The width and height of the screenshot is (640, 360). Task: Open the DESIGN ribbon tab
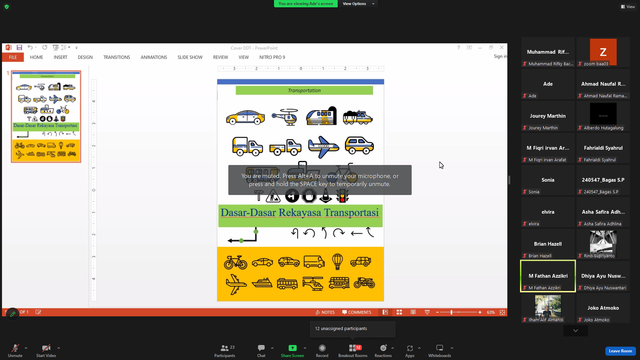pyautogui.click(x=85, y=57)
